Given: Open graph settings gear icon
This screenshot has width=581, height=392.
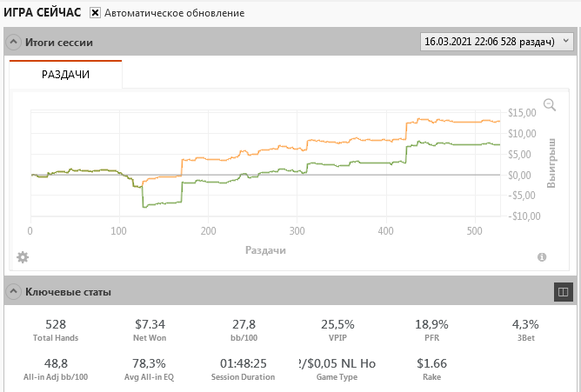Looking at the screenshot, I should click(x=23, y=257).
